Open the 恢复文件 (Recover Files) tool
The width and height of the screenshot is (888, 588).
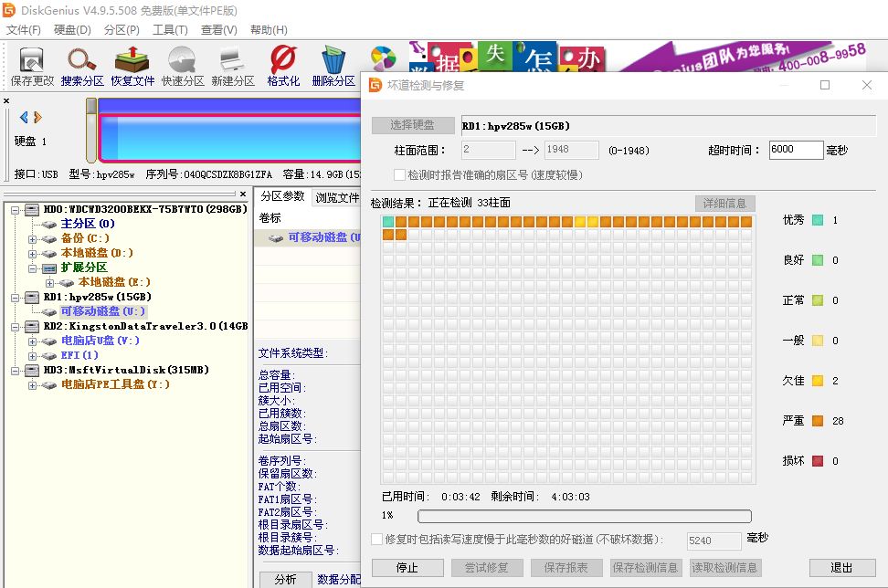click(x=131, y=64)
